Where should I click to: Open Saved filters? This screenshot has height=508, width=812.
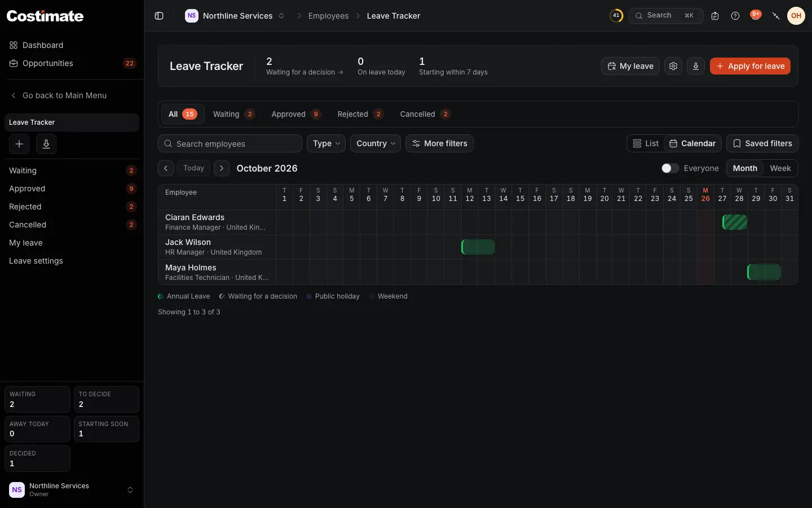(762, 143)
